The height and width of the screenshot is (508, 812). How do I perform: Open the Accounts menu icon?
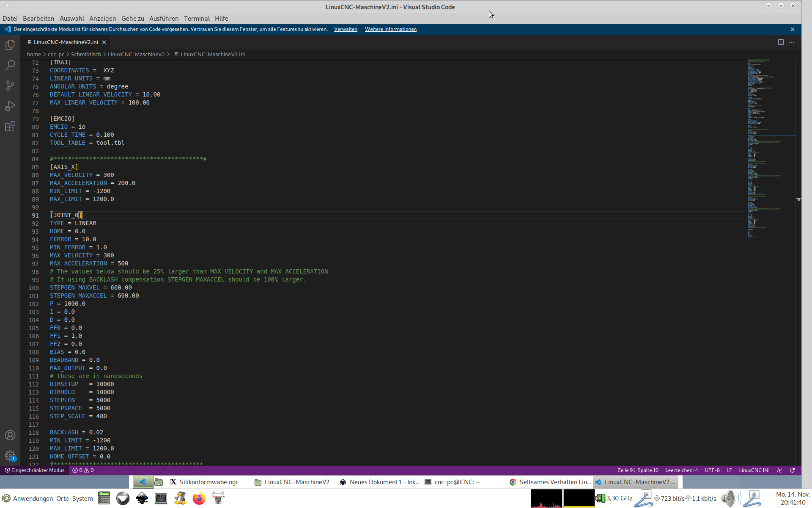10,435
